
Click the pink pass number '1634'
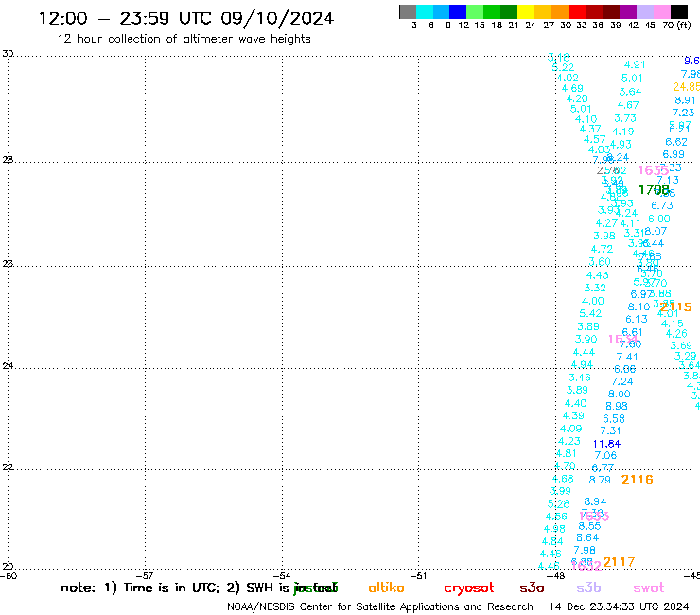click(623, 339)
